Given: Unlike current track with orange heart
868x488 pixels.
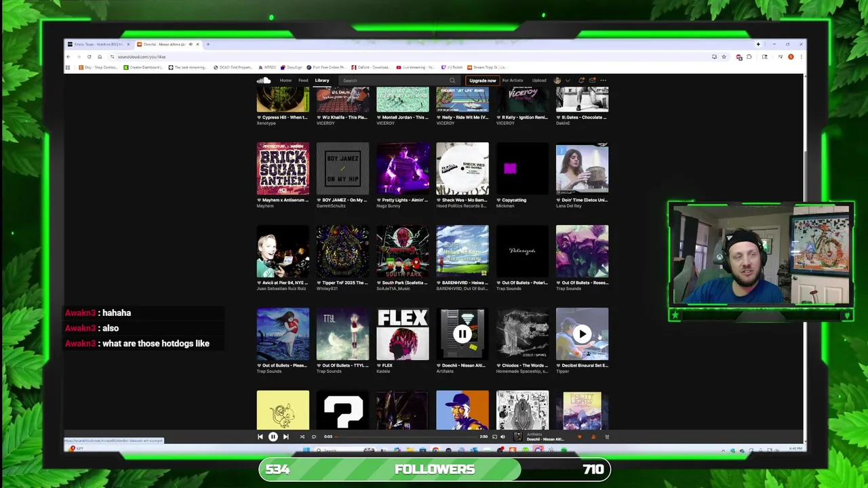Looking at the screenshot, I should (x=579, y=436).
